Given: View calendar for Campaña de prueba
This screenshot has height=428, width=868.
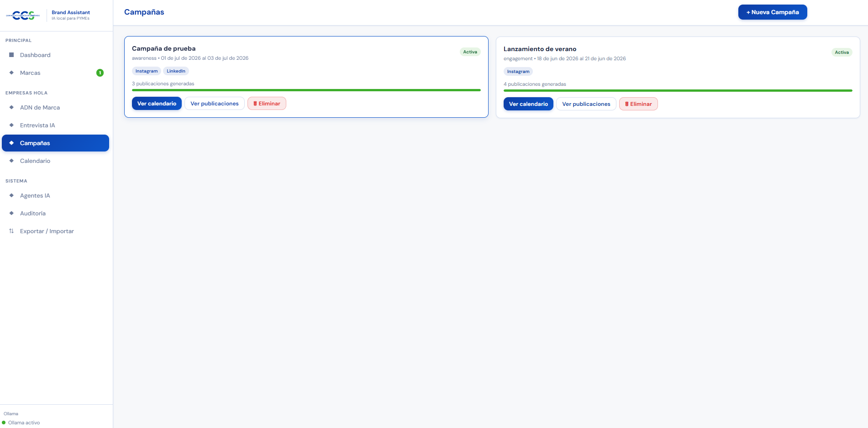Looking at the screenshot, I should point(157,104).
